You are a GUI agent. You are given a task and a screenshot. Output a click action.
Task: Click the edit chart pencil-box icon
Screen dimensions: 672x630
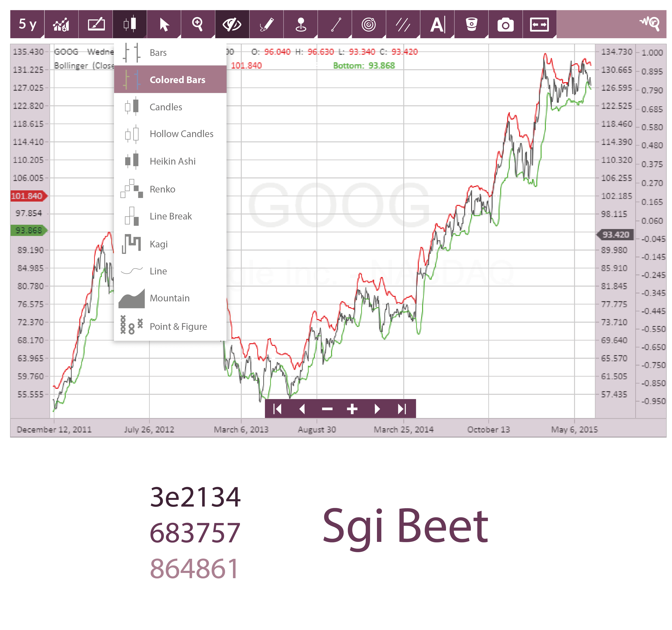point(96,24)
